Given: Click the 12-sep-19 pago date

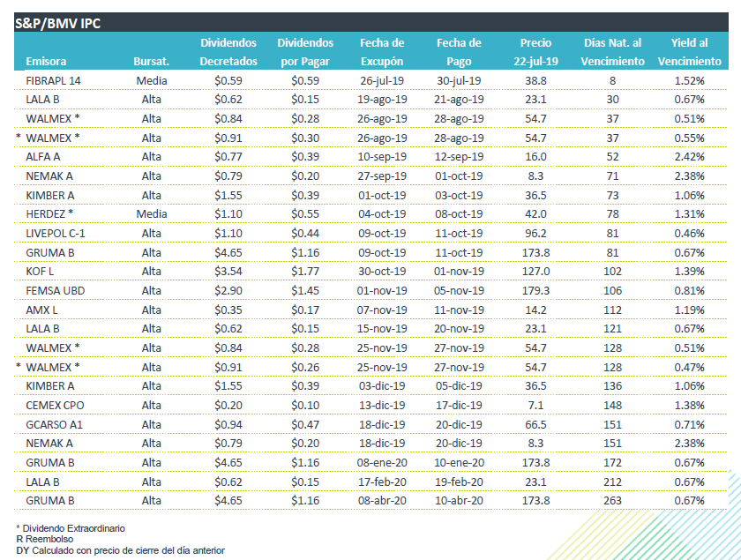Looking at the screenshot, I should pyautogui.click(x=459, y=157).
